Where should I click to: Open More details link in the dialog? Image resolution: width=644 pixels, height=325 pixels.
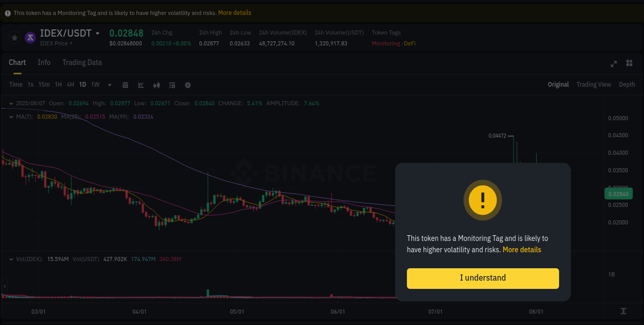pyautogui.click(x=522, y=250)
